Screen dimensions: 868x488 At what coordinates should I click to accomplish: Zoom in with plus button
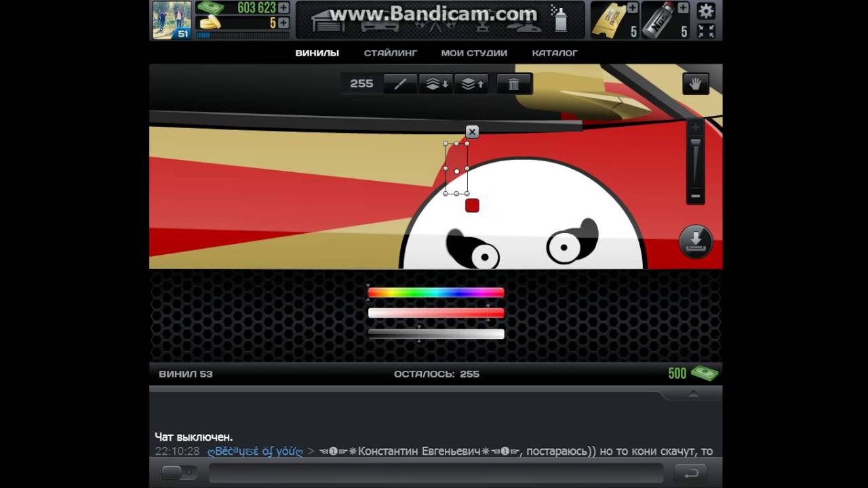[x=695, y=127]
